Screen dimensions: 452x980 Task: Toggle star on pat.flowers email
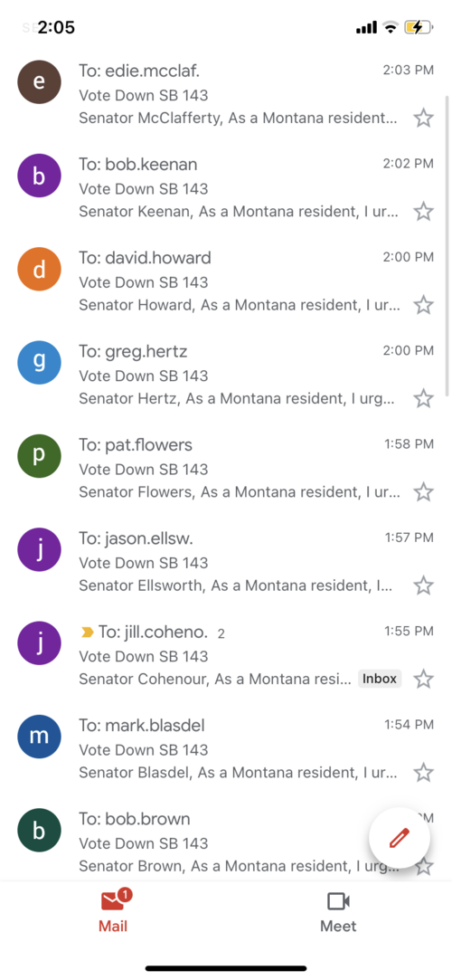tap(424, 492)
